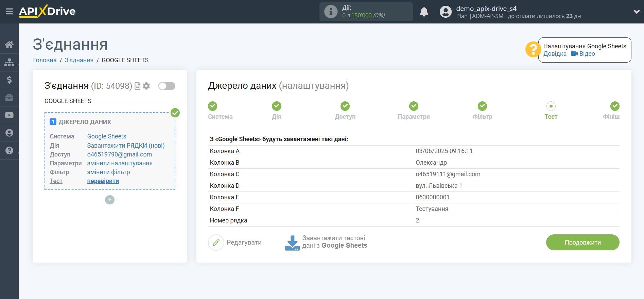644x299 pixels.
Task: Open the YouTube video sidebar icon
Action: click(x=9, y=115)
